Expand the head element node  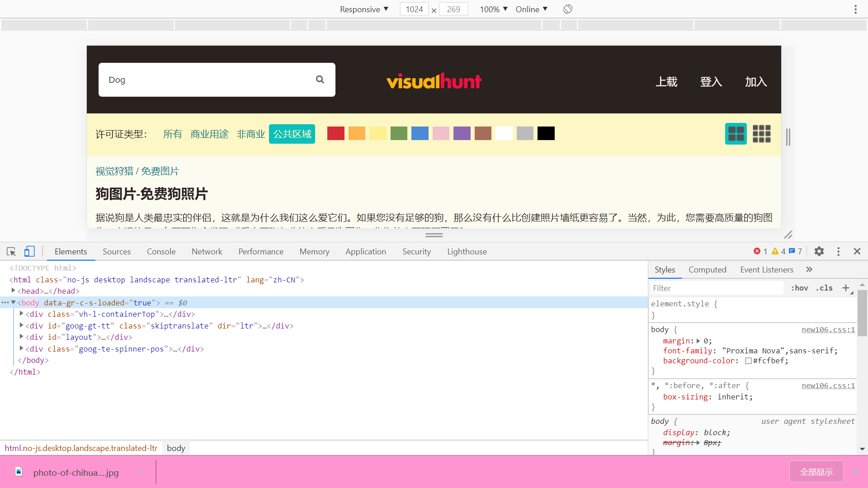[x=13, y=291]
